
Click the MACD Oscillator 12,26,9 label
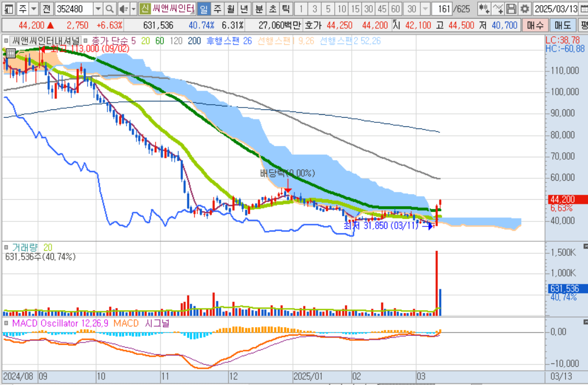point(60,323)
